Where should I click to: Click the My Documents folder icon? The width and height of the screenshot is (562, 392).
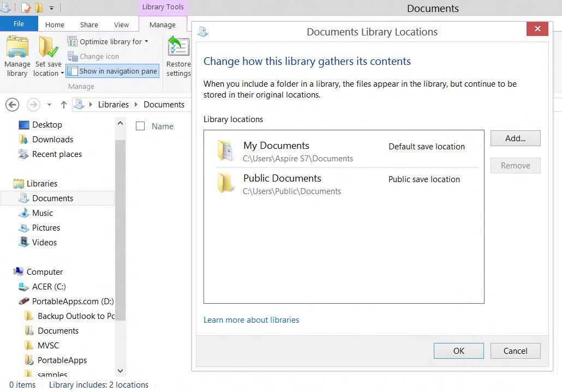pyautogui.click(x=226, y=150)
